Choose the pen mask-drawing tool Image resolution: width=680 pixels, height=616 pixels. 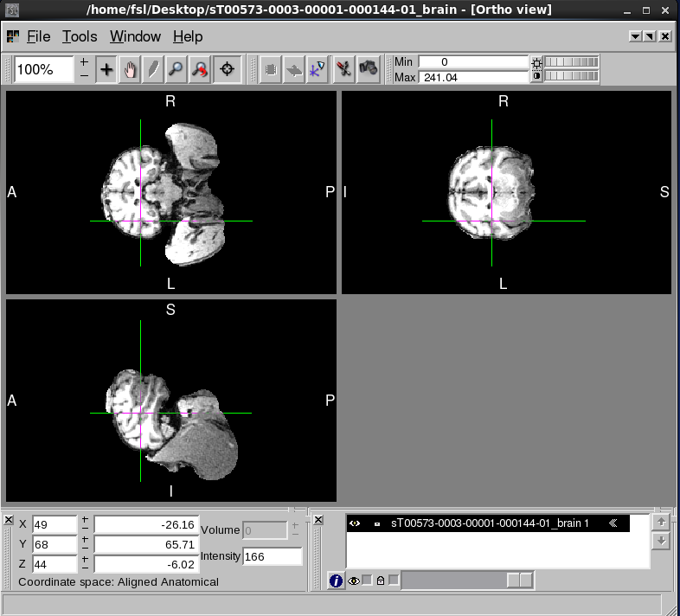[152, 69]
